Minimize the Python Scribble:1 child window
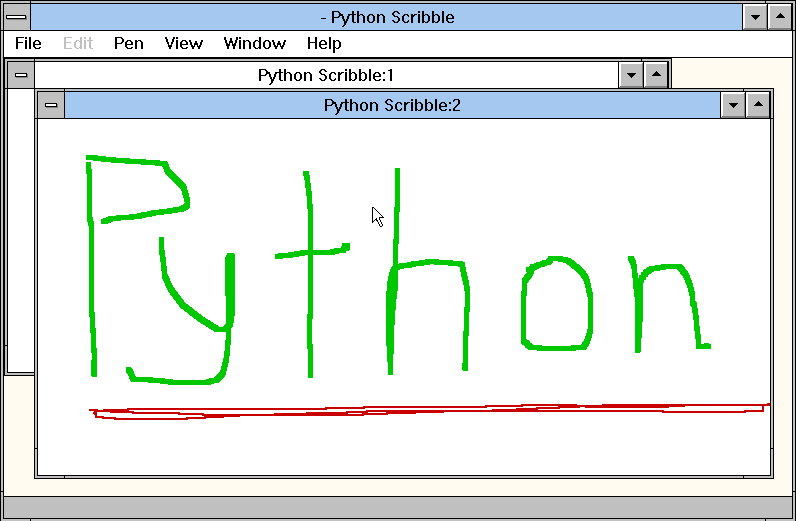 point(631,75)
